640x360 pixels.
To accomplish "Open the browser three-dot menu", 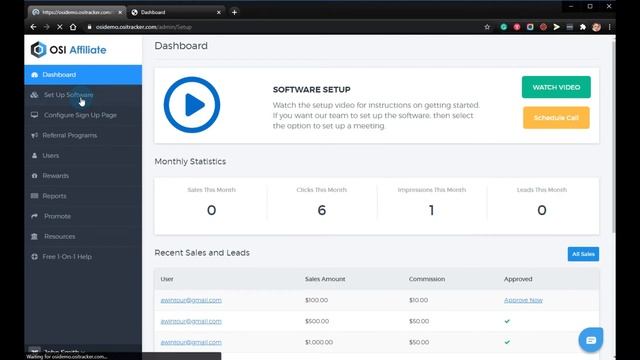I will coord(609,27).
